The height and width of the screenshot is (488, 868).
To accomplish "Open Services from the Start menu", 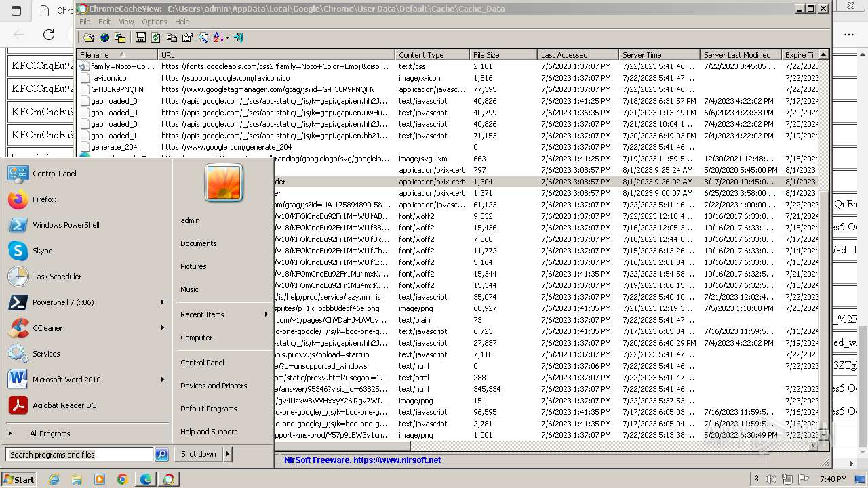I will click(x=86, y=354).
